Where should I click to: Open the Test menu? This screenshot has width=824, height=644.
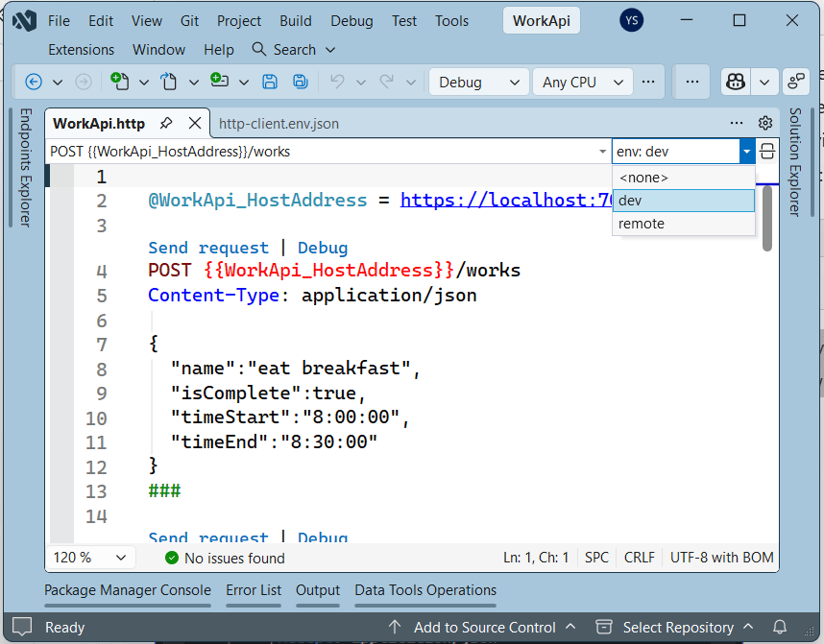(x=404, y=21)
